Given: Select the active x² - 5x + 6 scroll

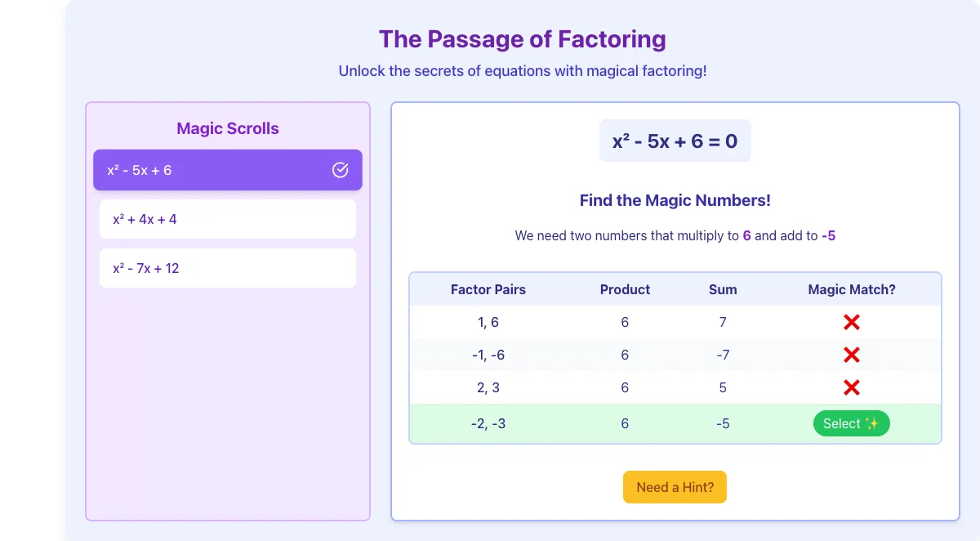Looking at the screenshot, I should tap(228, 170).
